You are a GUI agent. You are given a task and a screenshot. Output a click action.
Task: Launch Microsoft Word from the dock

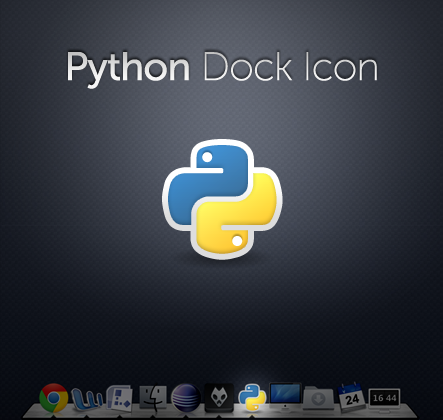pyautogui.click(x=87, y=398)
